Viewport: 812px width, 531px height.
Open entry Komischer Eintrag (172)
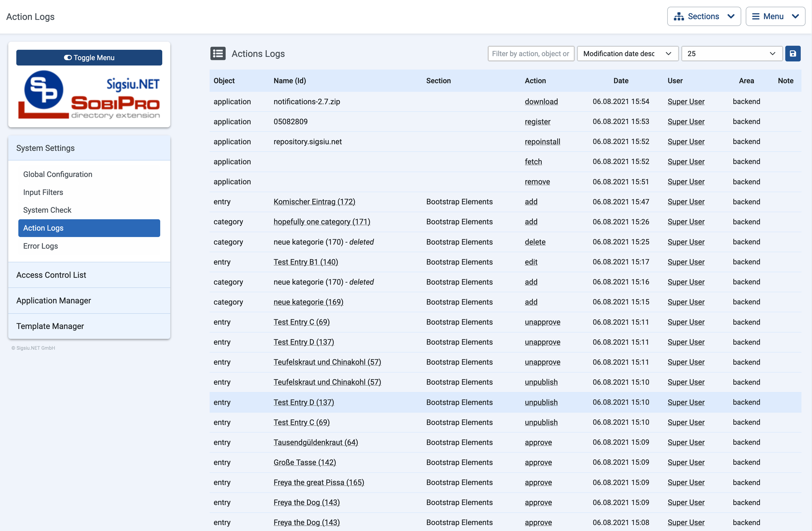point(314,202)
